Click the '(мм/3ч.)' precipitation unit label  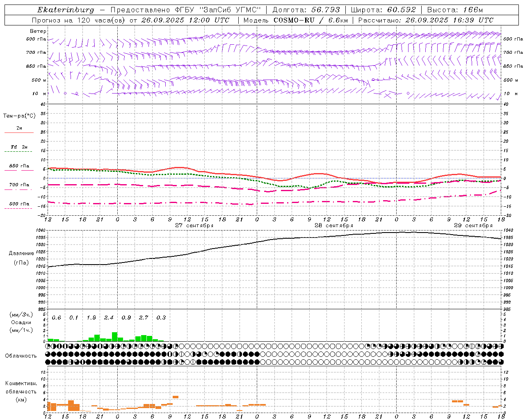(x=21, y=315)
